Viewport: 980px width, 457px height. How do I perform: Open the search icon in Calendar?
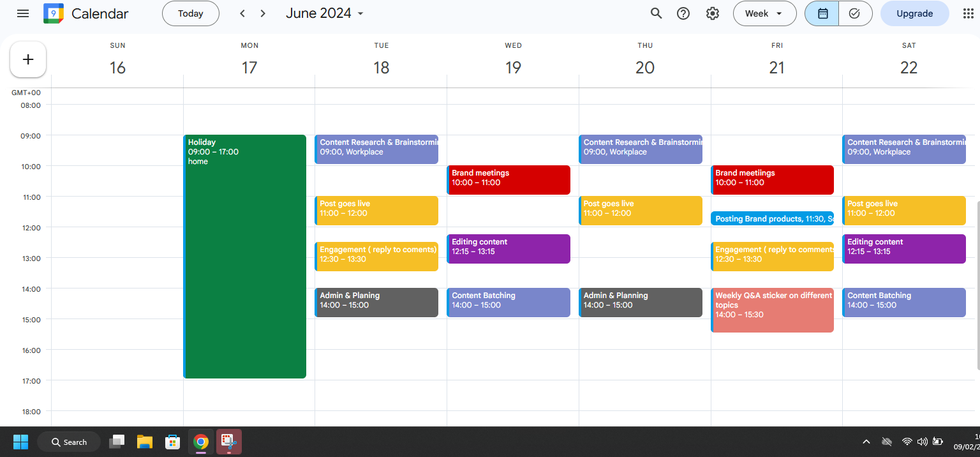pyautogui.click(x=656, y=13)
